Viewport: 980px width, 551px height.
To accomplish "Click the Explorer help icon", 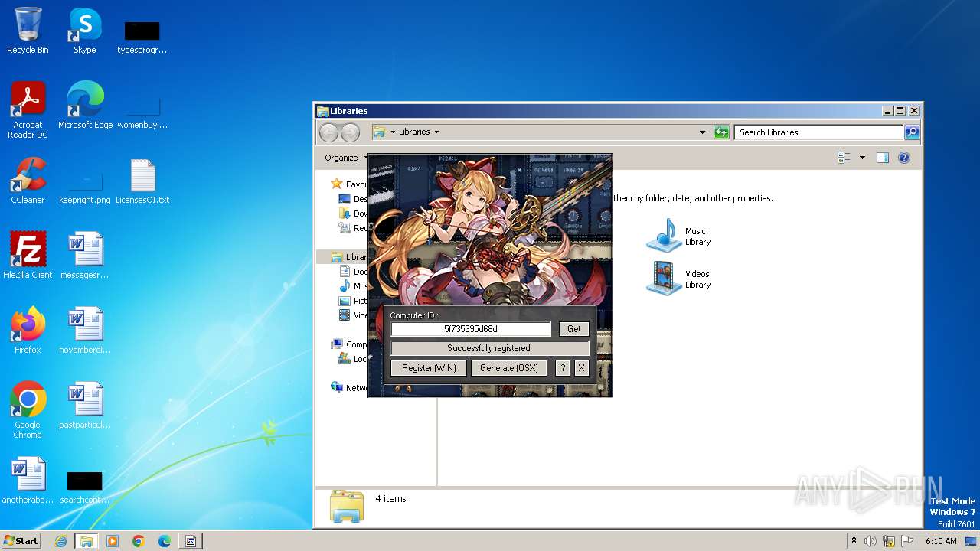I will tap(904, 158).
